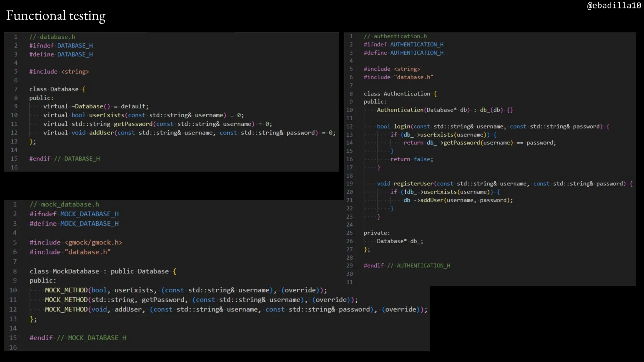Click 'class Authentication {' declaration
Screen dimensions: 644x362
click(x=400, y=94)
